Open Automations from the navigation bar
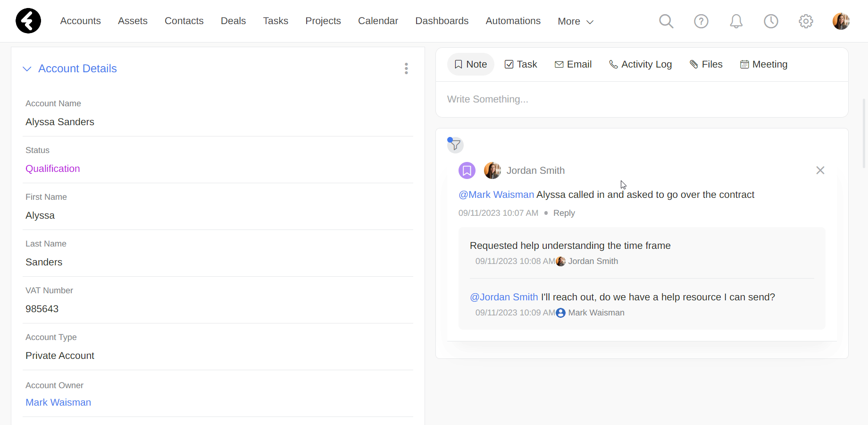Viewport: 868px width, 425px height. pos(513,21)
